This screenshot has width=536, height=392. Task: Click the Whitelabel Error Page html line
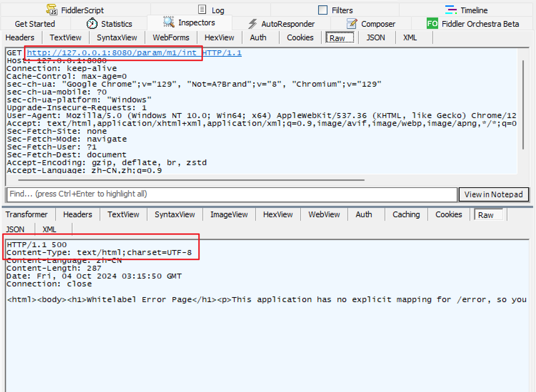[267, 300]
